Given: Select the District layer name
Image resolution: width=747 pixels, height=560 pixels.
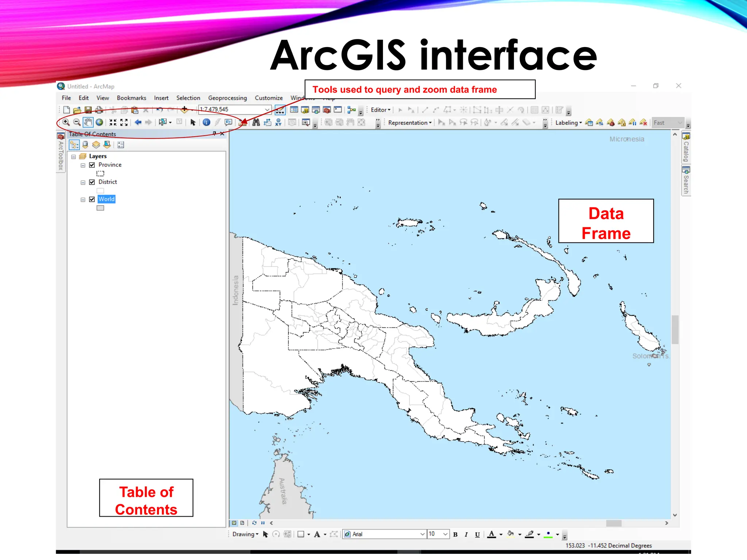Looking at the screenshot, I should click(108, 182).
